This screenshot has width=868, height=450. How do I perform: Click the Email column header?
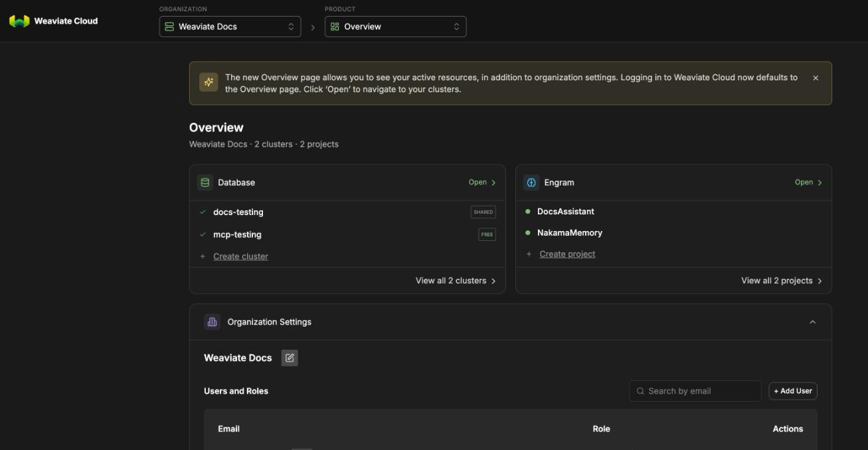pos(228,429)
